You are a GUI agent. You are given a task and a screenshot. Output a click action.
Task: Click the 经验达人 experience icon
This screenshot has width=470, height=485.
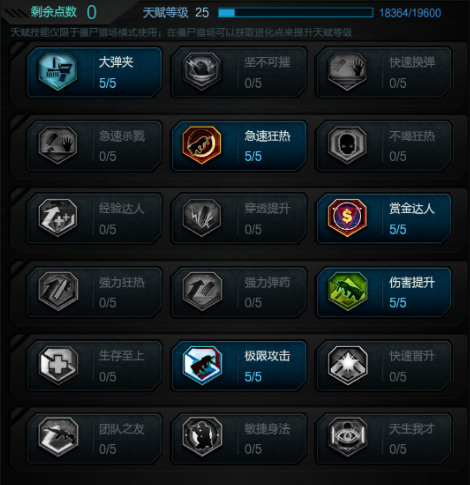click(x=58, y=218)
